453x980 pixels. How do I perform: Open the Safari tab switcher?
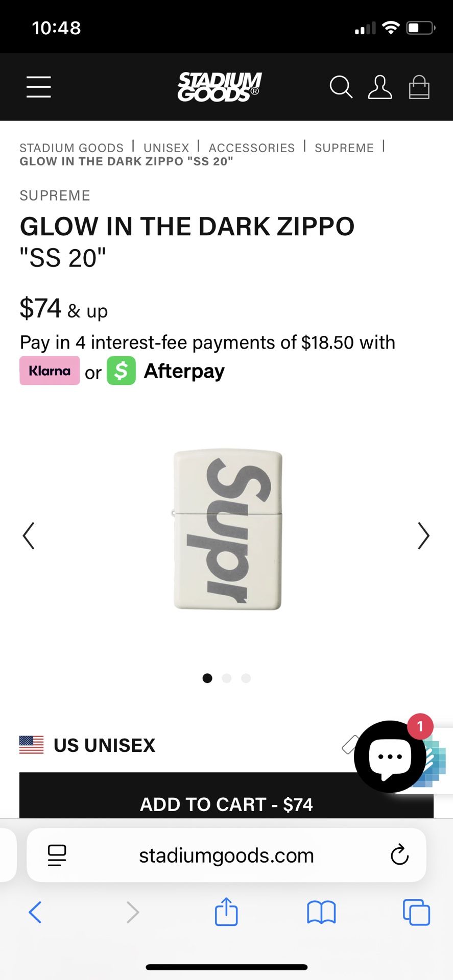pyautogui.click(x=416, y=913)
